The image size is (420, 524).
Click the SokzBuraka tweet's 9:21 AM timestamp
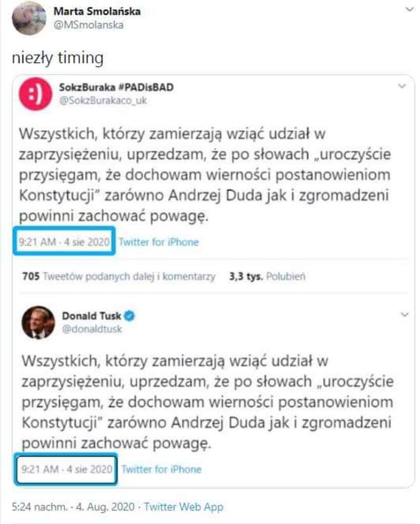click(64, 242)
